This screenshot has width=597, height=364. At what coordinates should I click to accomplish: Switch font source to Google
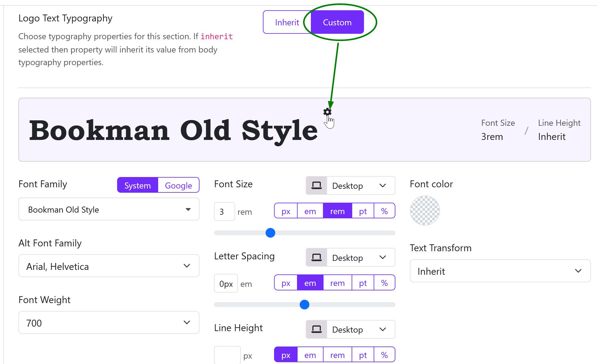(x=178, y=185)
